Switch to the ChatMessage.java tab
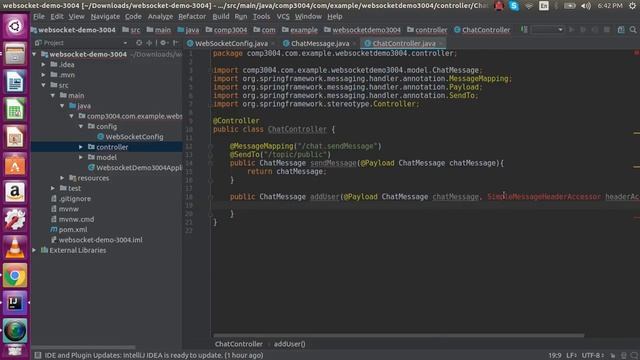Screen dimensions: 640x360 tap(320, 43)
